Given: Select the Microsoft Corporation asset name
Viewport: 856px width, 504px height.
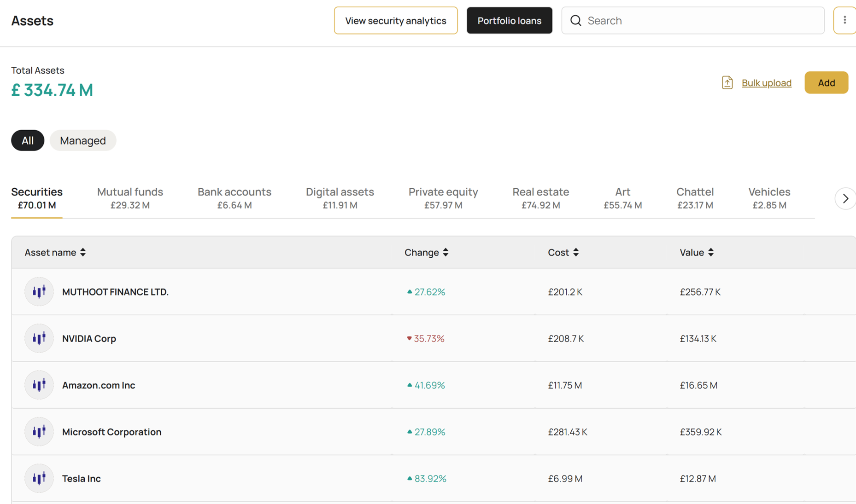Looking at the screenshot, I should click(x=111, y=432).
